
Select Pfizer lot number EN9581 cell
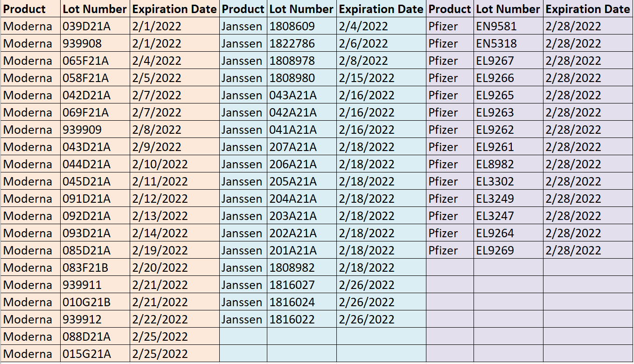tap(509, 27)
